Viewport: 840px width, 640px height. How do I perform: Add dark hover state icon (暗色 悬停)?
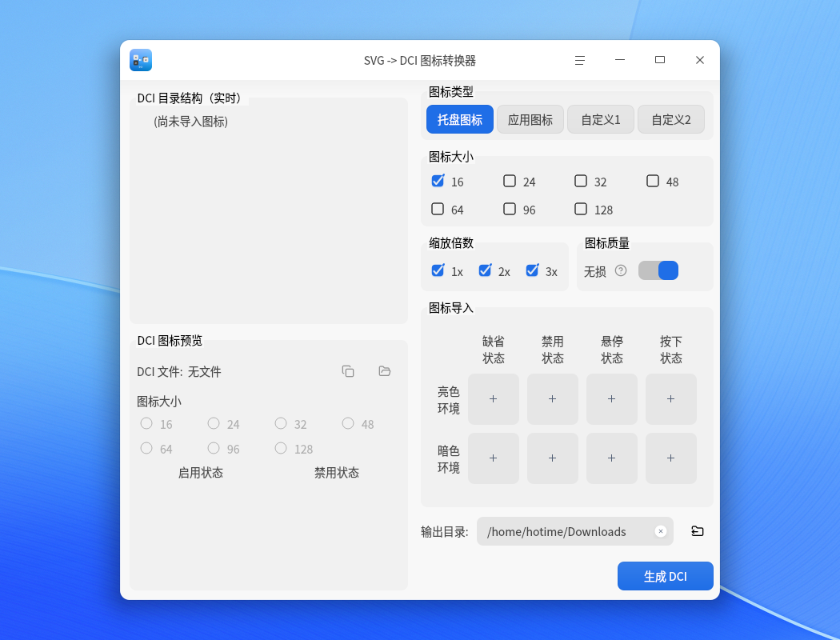pos(612,458)
